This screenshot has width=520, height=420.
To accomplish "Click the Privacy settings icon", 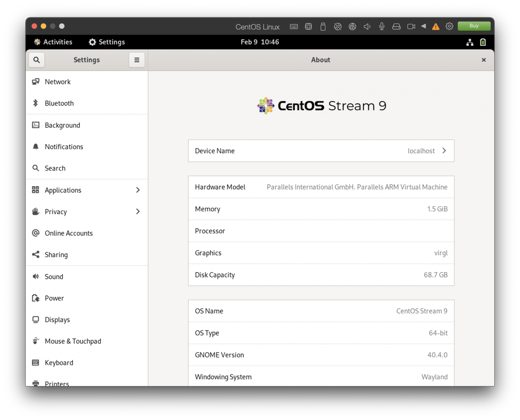I will click(x=36, y=211).
